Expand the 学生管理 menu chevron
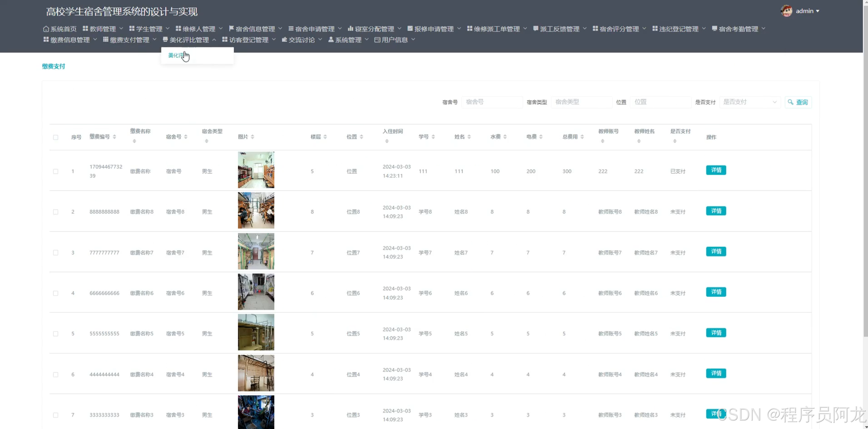The image size is (868, 429). point(167,29)
